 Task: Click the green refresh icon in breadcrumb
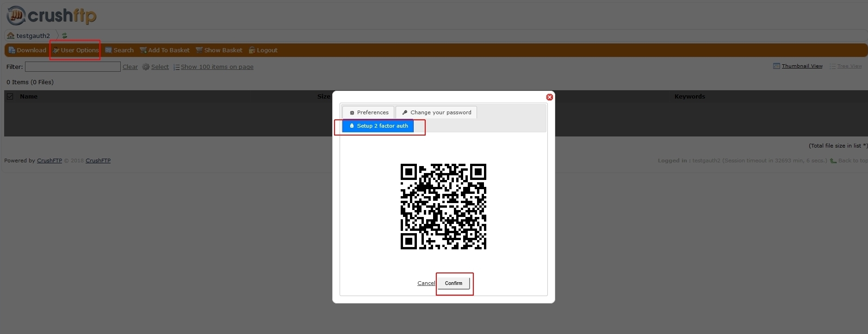[x=65, y=36]
